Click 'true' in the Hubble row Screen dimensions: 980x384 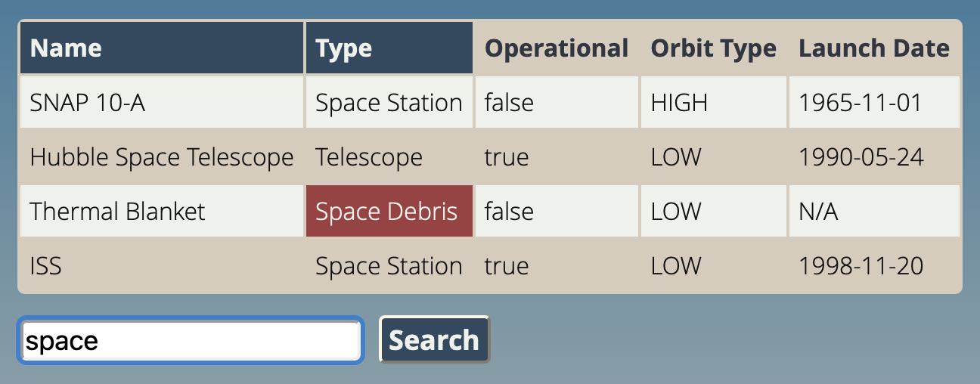pyautogui.click(x=557, y=156)
